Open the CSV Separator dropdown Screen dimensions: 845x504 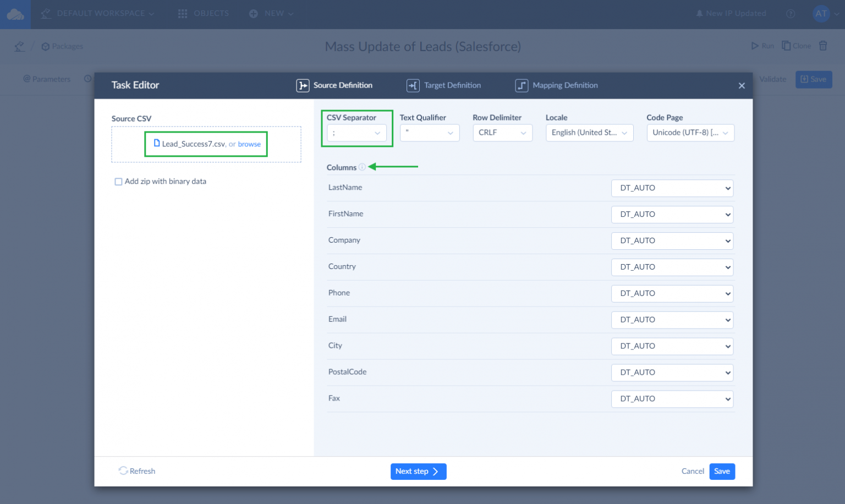(x=356, y=133)
